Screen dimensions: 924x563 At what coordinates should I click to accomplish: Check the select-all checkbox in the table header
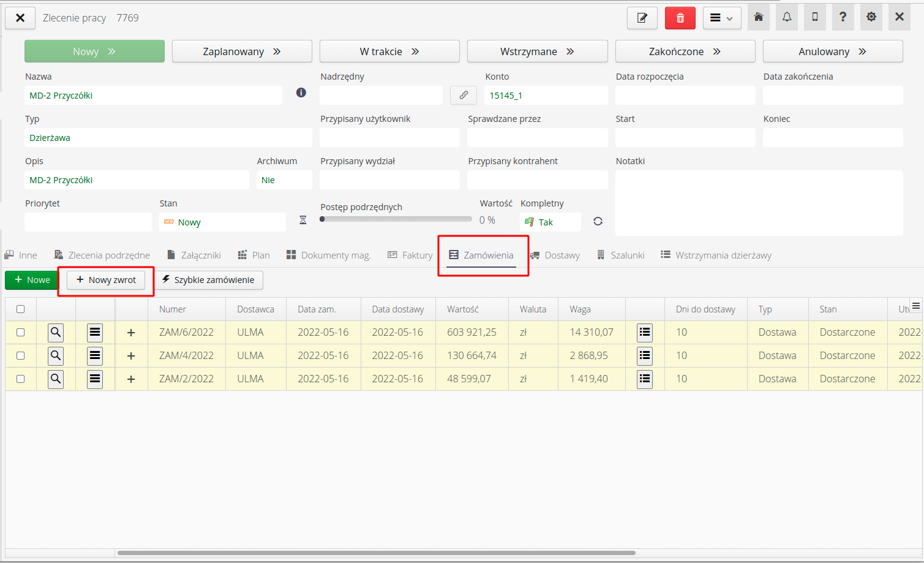(21, 309)
